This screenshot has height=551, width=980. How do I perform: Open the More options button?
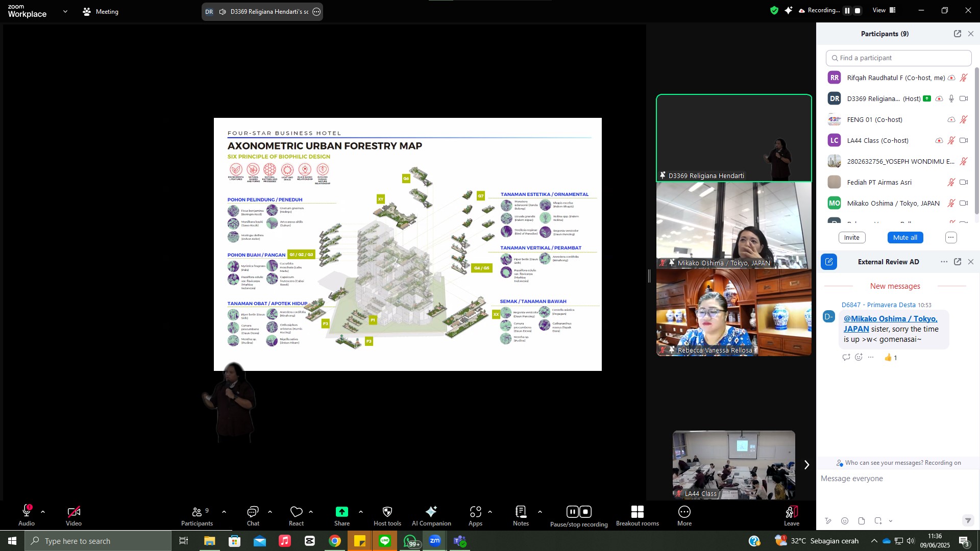tap(684, 515)
